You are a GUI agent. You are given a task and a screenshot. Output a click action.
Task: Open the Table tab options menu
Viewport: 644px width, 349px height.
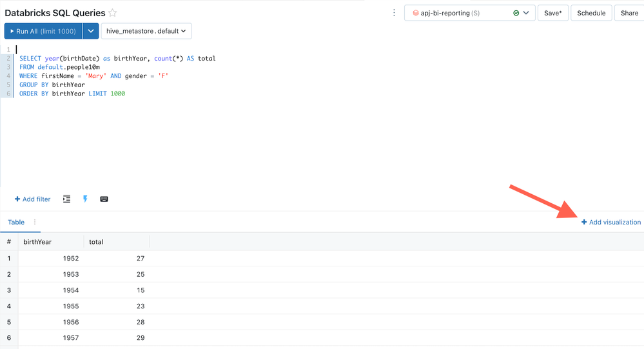(x=35, y=222)
